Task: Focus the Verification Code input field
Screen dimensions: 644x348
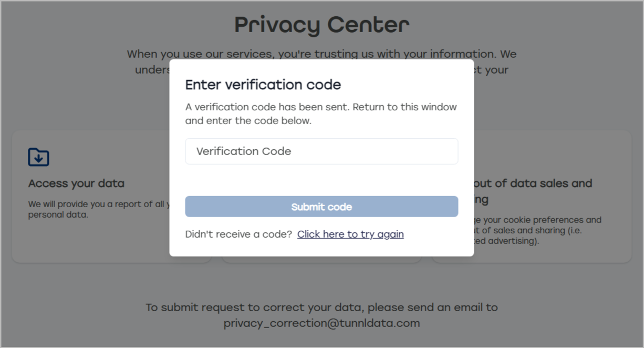Action: (321, 151)
